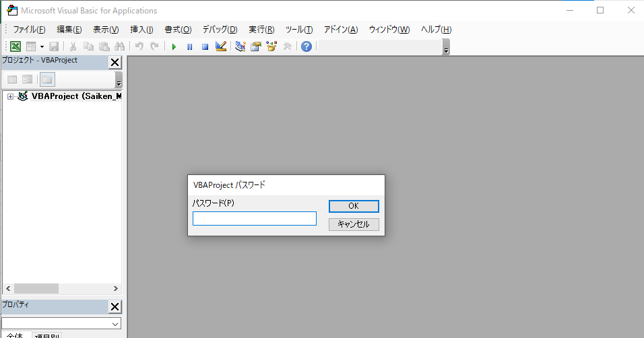The height and width of the screenshot is (338, 644).
Task: Switch to the 項目別 properties tab
Action: coord(47,336)
